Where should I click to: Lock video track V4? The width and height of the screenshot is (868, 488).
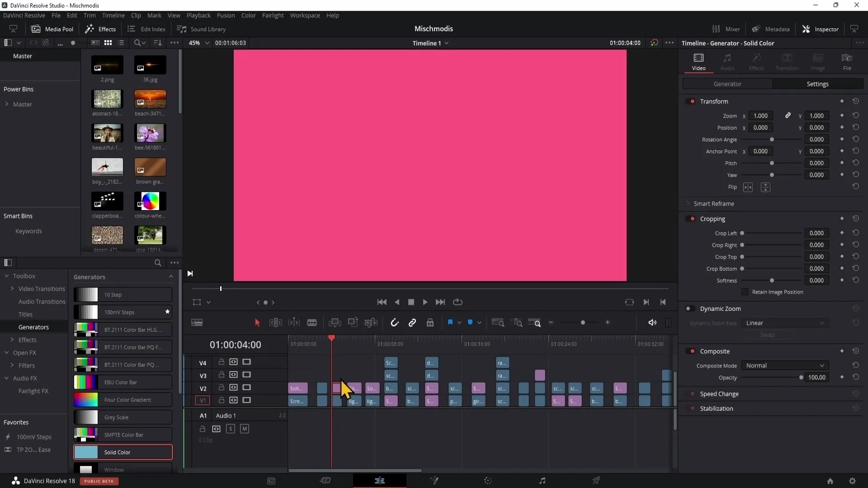(x=222, y=362)
